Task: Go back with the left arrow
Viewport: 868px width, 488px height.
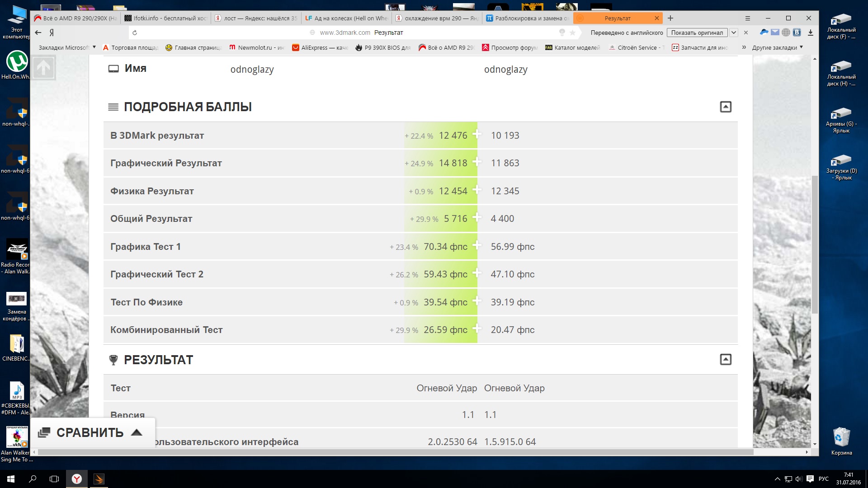Action: point(38,33)
